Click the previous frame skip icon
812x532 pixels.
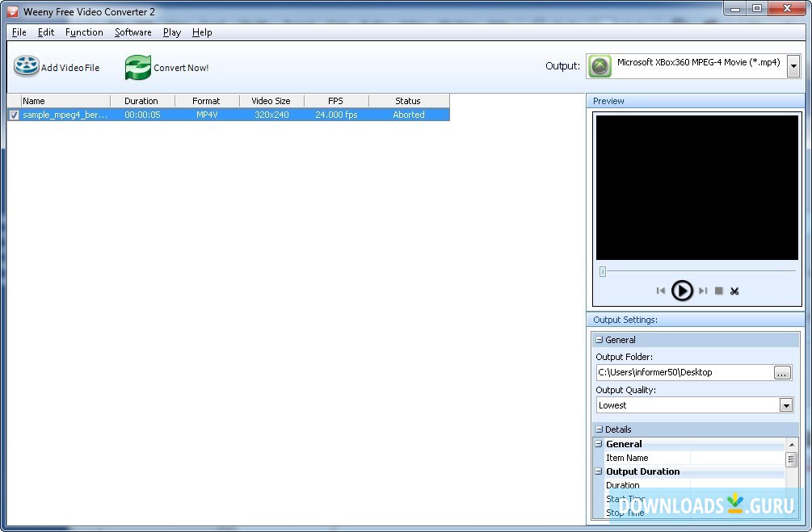coord(661,291)
